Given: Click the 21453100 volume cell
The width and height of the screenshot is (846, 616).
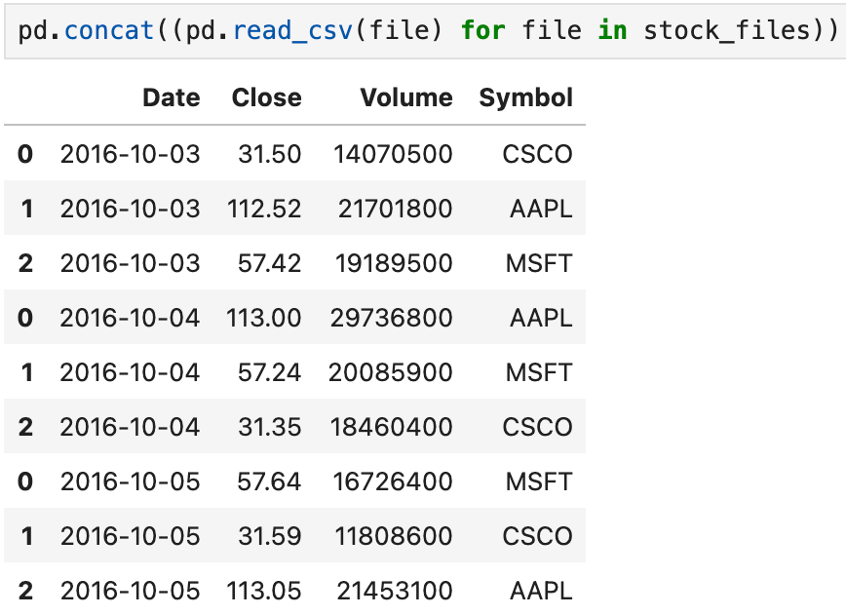Looking at the screenshot, I should [395, 590].
